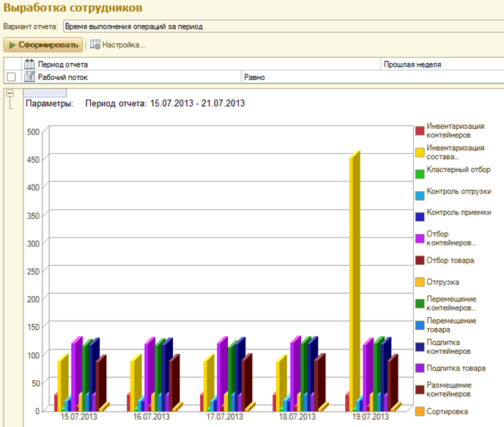Click the light blue Контроль отгрузки legend marker
The height and width of the screenshot is (427, 504).
pyautogui.click(x=420, y=196)
